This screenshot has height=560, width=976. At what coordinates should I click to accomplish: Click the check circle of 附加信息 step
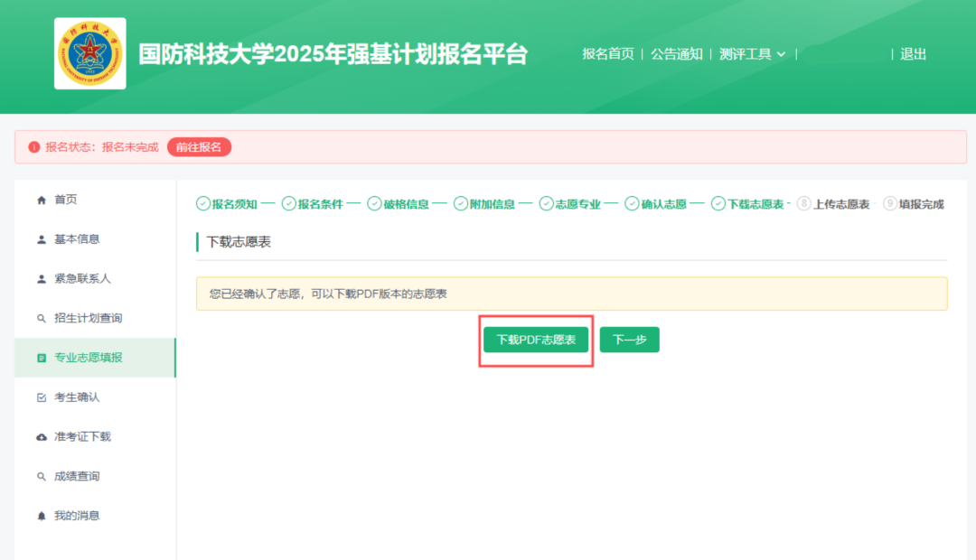coord(461,204)
